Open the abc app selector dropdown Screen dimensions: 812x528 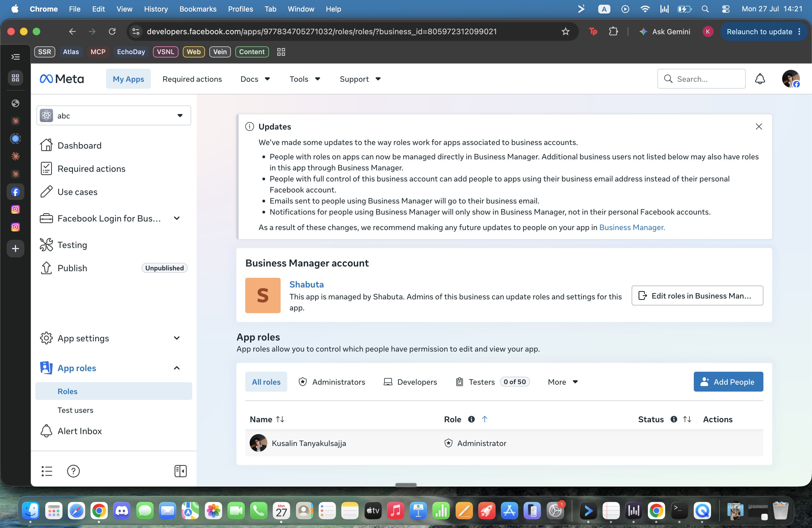(x=114, y=115)
